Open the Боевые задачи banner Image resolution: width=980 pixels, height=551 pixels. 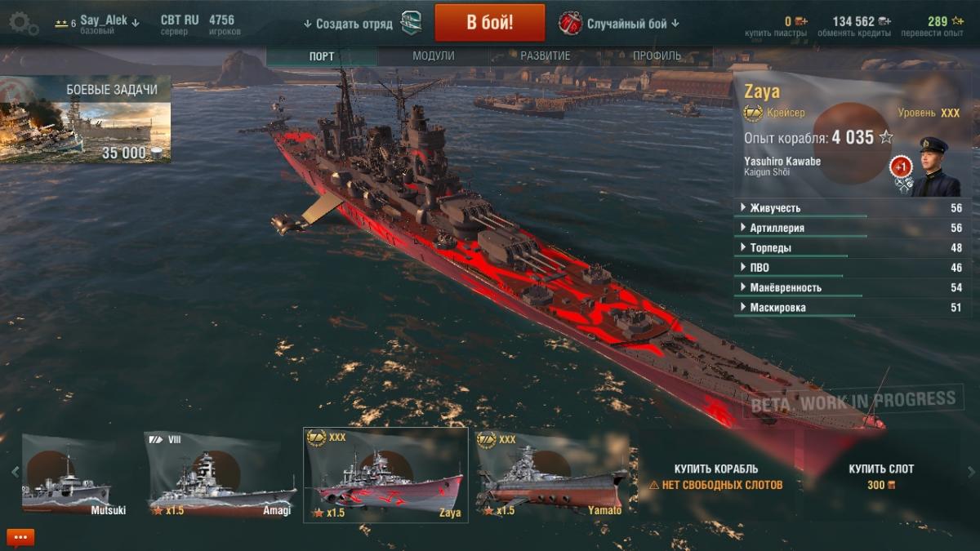click(86, 120)
